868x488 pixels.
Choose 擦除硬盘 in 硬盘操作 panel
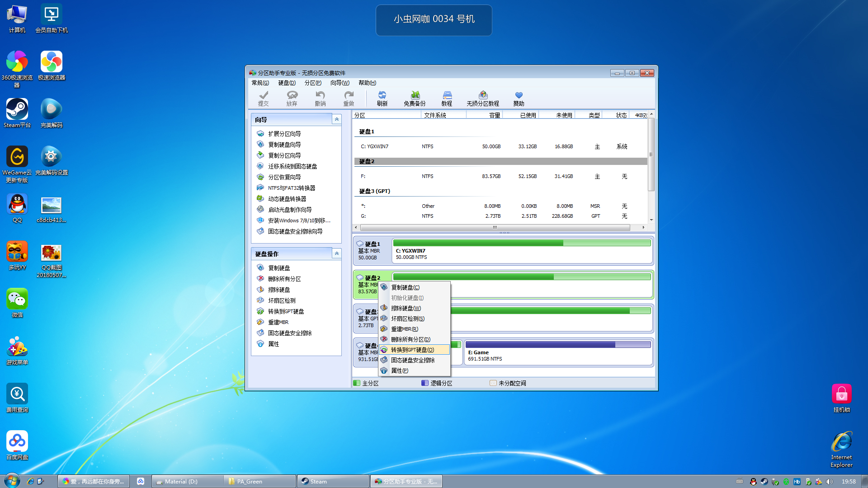[x=278, y=290]
